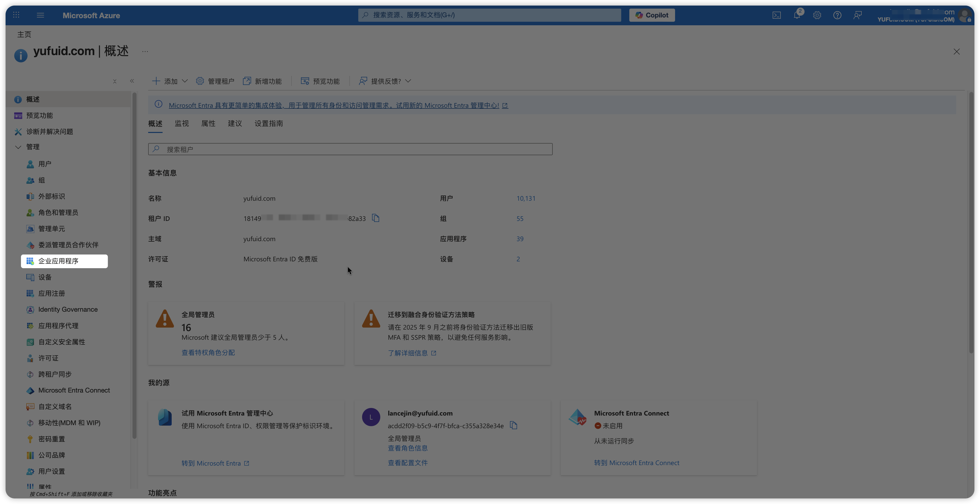Open the Cloud Shell terminal icon
The image size is (980, 504).
(776, 15)
